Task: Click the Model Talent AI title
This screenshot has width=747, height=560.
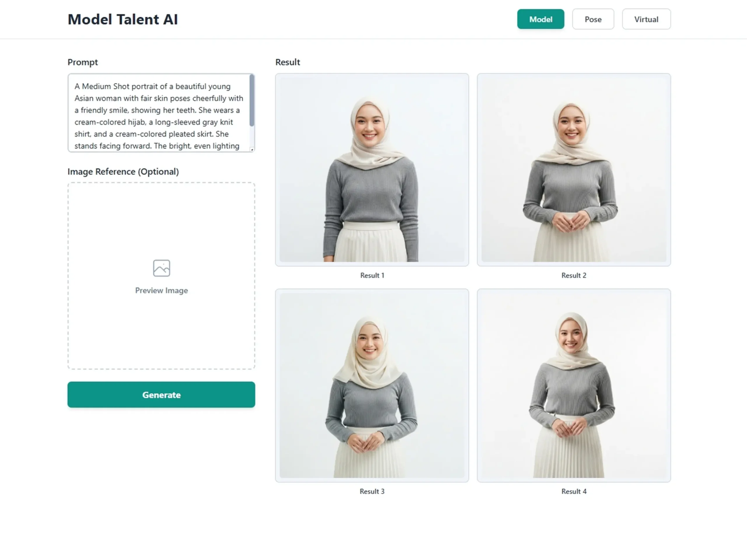Action: click(x=123, y=19)
